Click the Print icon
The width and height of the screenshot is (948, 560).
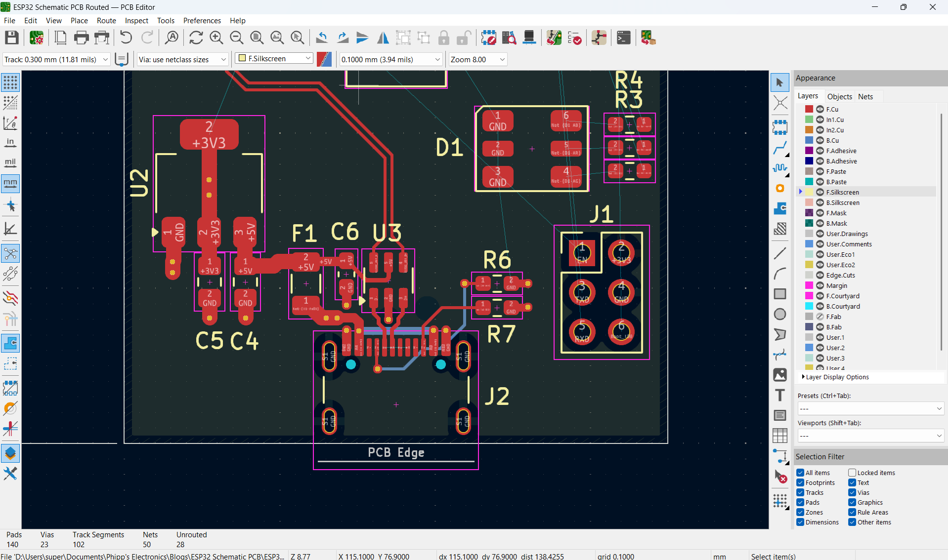(81, 38)
